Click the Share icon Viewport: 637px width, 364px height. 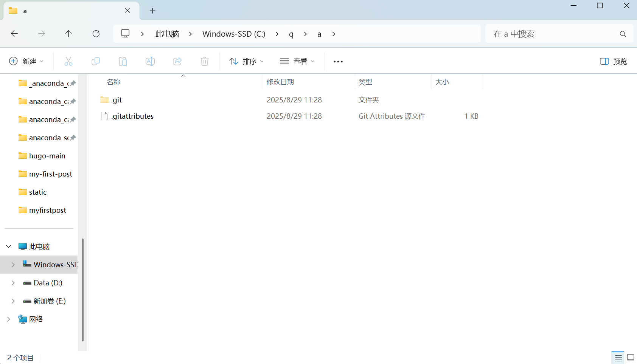pos(177,61)
